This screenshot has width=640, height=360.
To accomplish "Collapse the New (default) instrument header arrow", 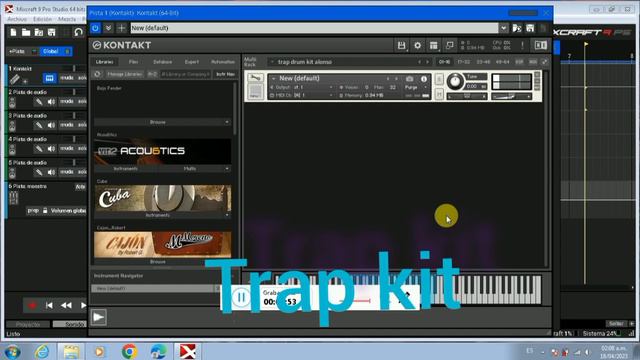I will tap(273, 78).
